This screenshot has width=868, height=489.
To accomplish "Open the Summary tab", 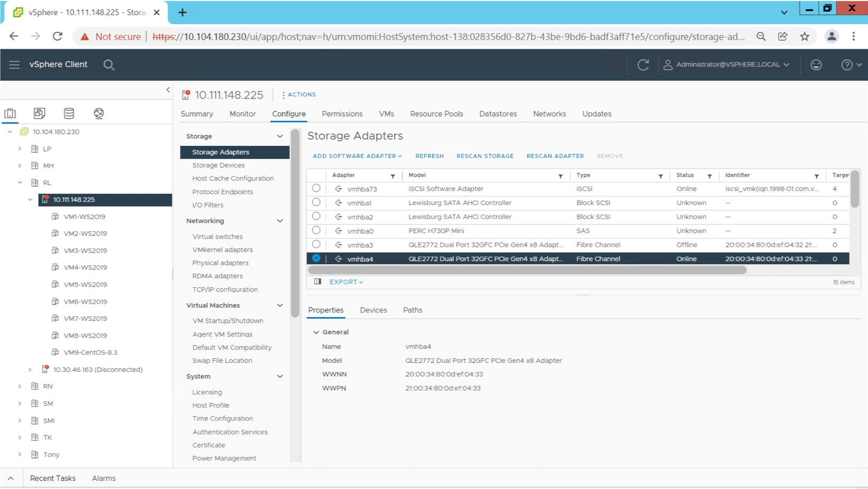I will [x=197, y=114].
